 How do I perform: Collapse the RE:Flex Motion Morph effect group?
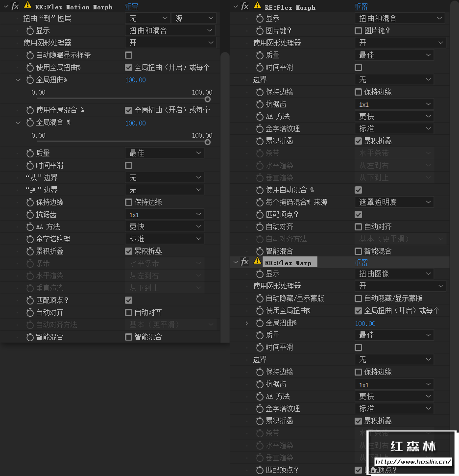tap(6, 6)
